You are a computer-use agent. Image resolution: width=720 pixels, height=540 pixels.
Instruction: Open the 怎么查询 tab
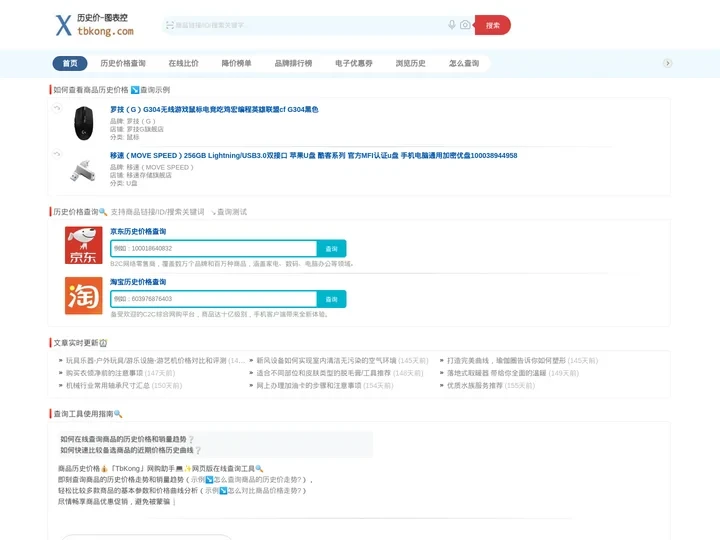(464, 63)
